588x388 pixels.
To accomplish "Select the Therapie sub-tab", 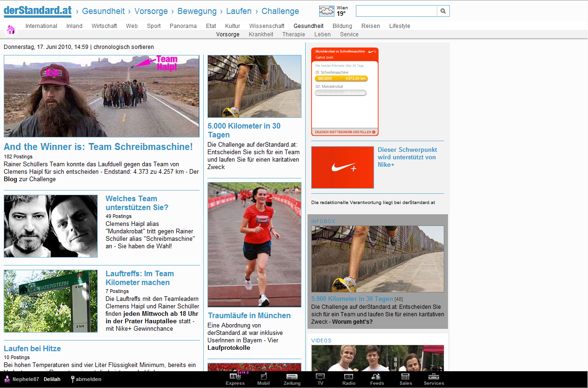I will tap(294, 34).
